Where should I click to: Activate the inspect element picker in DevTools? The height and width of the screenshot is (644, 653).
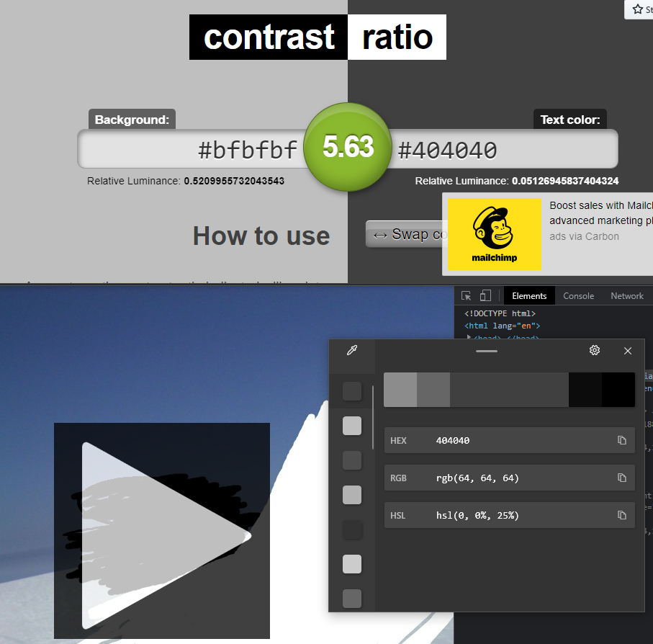(x=467, y=295)
